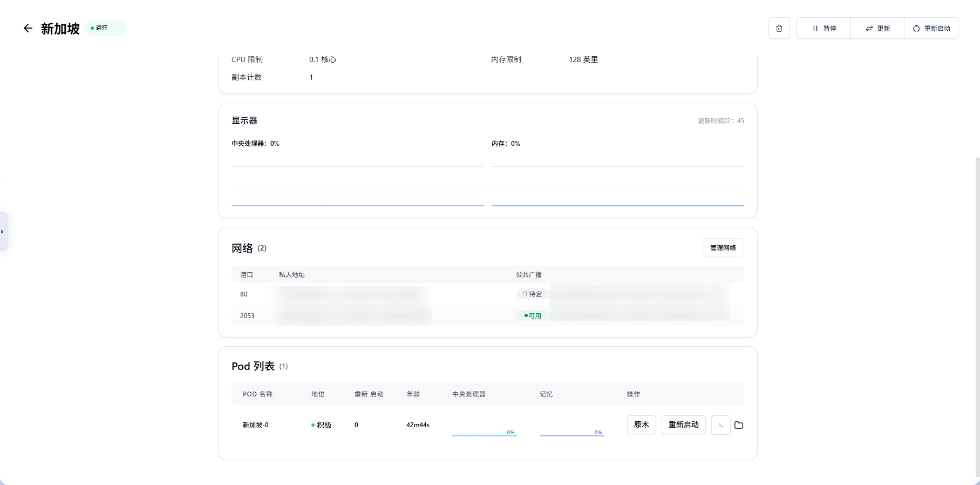Copy the private address for port 80
The height and width of the screenshot is (485, 980).
tap(352, 294)
